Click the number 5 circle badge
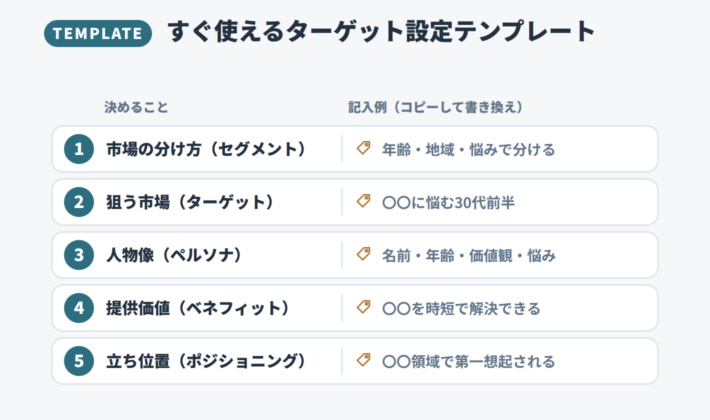Viewport: 710px width, 420px height. 79,361
